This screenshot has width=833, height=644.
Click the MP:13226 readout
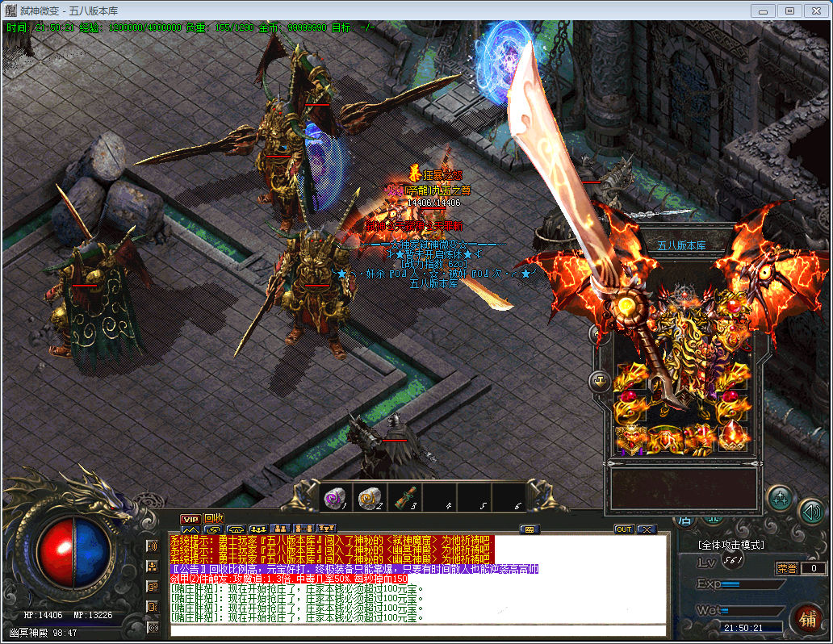93,615
